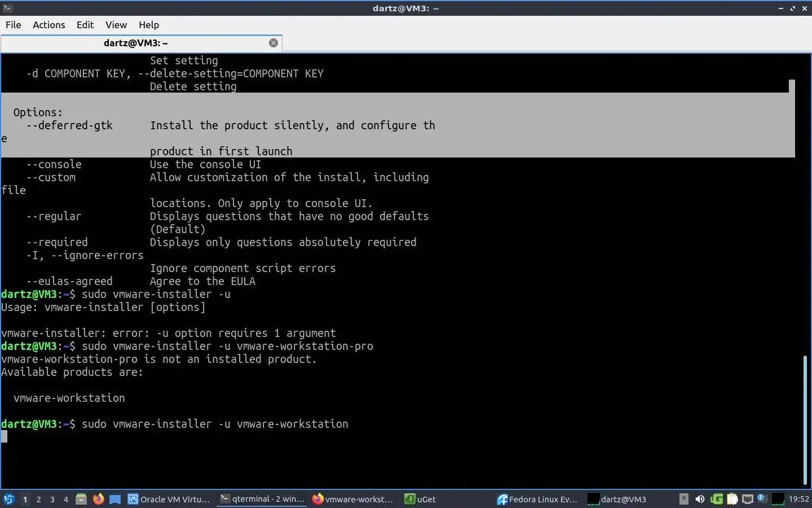Viewport: 812px width, 508px height.
Task: Switch to workspace 2
Action: 38,499
